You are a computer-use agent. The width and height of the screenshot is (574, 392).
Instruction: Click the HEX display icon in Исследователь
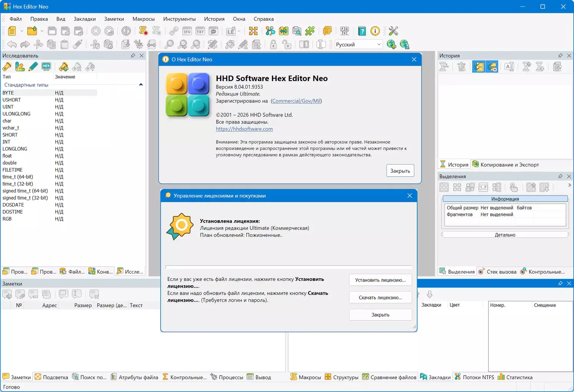click(46, 67)
